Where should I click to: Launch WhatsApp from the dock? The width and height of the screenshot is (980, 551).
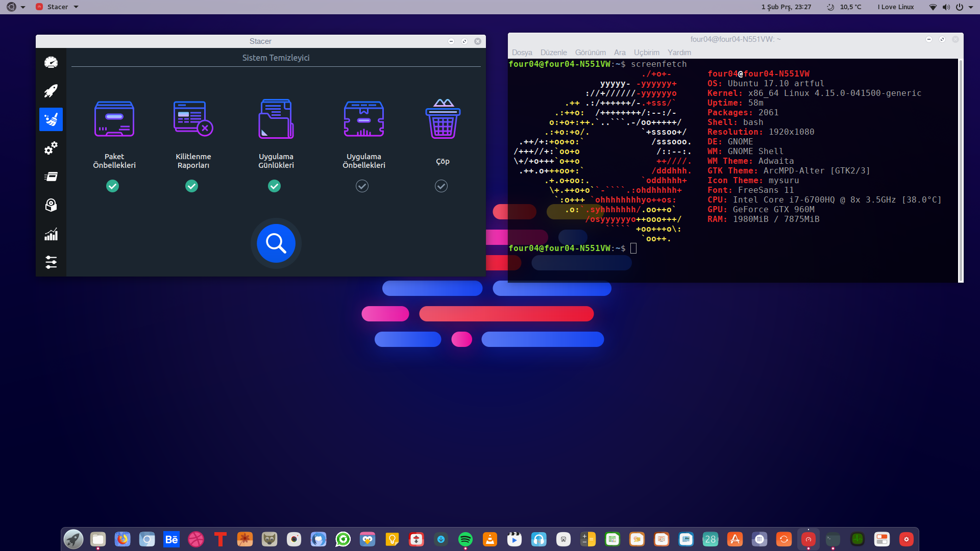tap(343, 539)
